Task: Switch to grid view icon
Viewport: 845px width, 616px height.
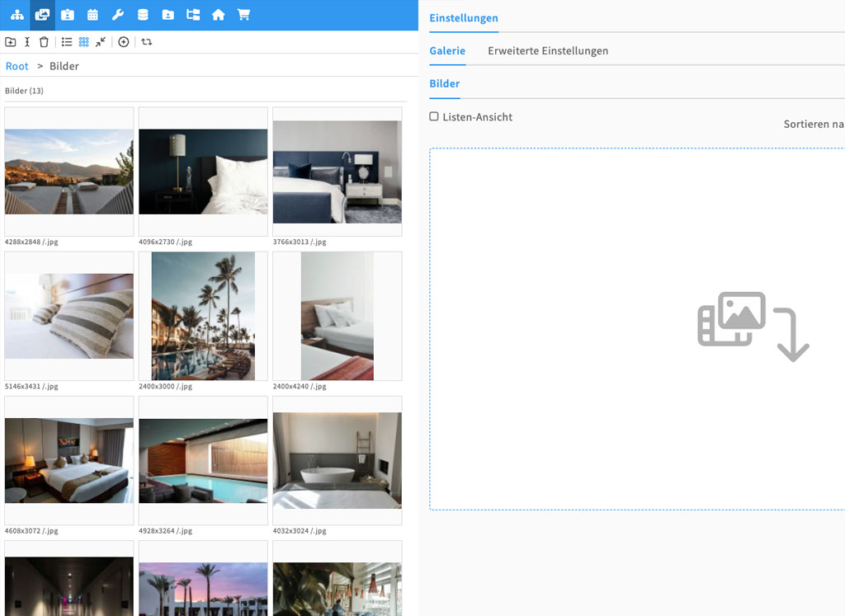Action: coord(83,42)
